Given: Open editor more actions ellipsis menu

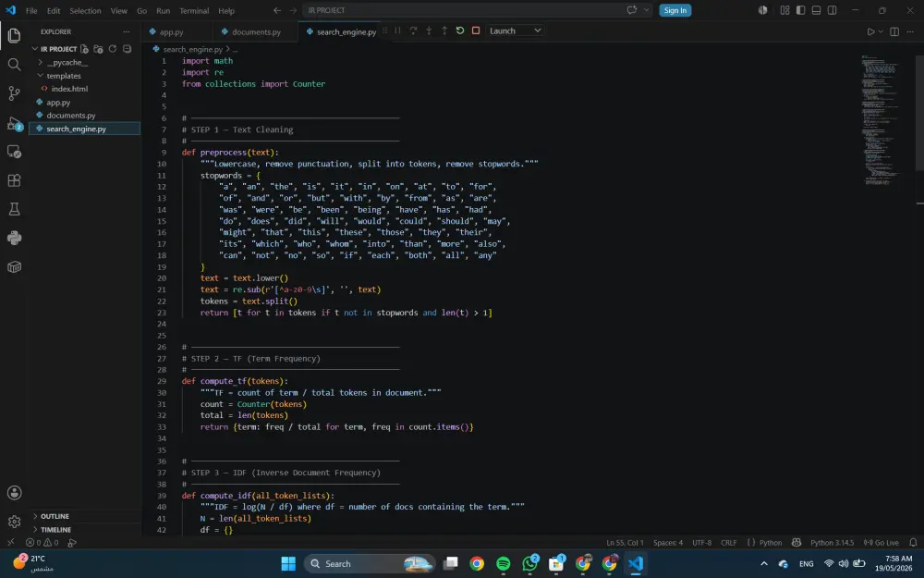Looking at the screenshot, I should pos(910,31).
